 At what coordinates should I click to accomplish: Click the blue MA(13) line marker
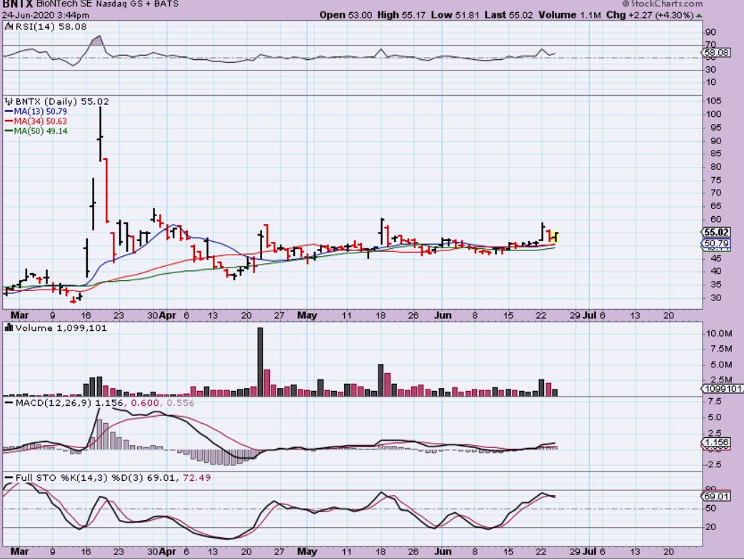8,112
